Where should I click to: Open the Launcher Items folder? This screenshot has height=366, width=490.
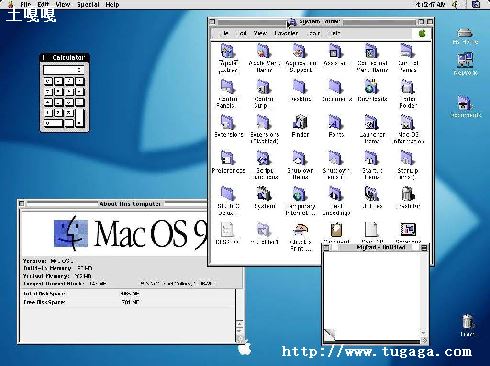pyautogui.click(x=372, y=122)
